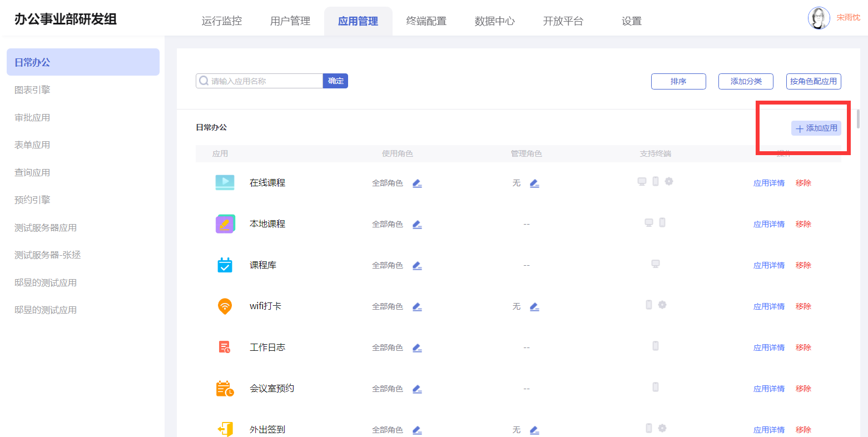Switch to 数据中心 tab
868x437 pixels.
point(494,21)
